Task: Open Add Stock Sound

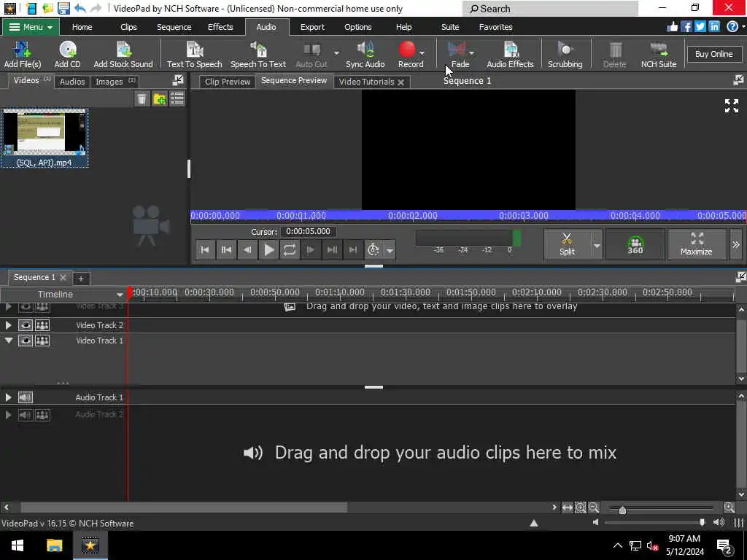Action: [x=123, y=54]
